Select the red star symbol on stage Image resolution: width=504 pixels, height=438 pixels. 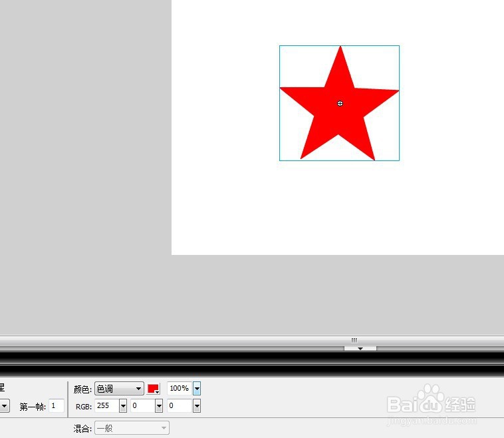339,103
